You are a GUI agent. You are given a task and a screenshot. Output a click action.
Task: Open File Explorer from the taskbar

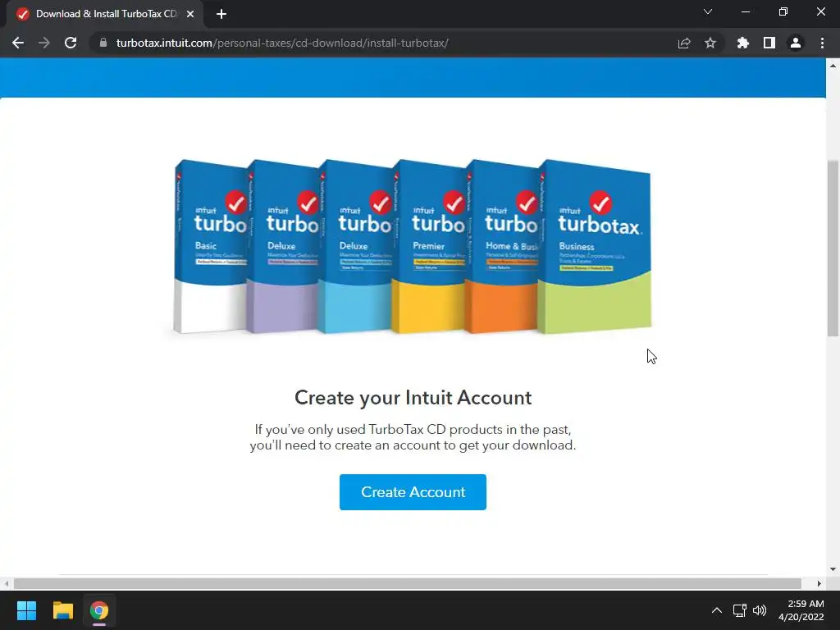(62, 610)
